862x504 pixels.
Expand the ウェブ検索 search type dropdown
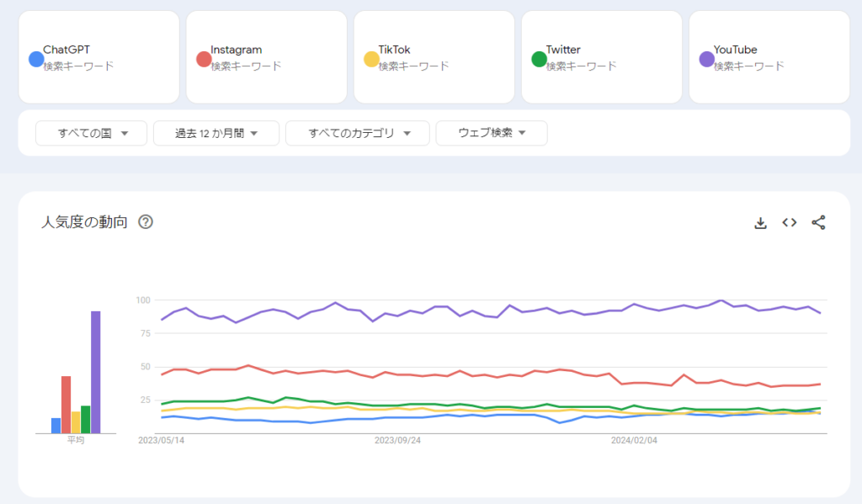tap(492, 133)
